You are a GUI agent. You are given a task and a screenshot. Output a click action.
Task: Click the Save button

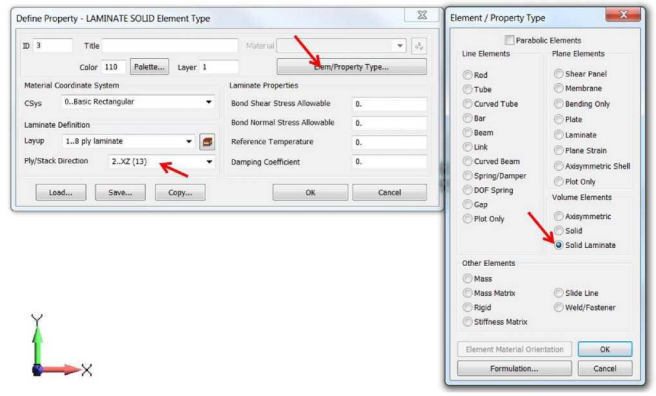tap(120, 192)
